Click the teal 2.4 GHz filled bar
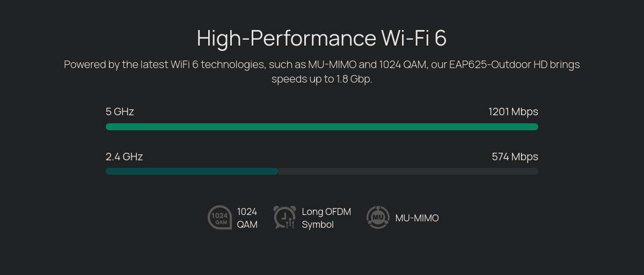Viewport: 644px width, 275px height. (192, 172)
